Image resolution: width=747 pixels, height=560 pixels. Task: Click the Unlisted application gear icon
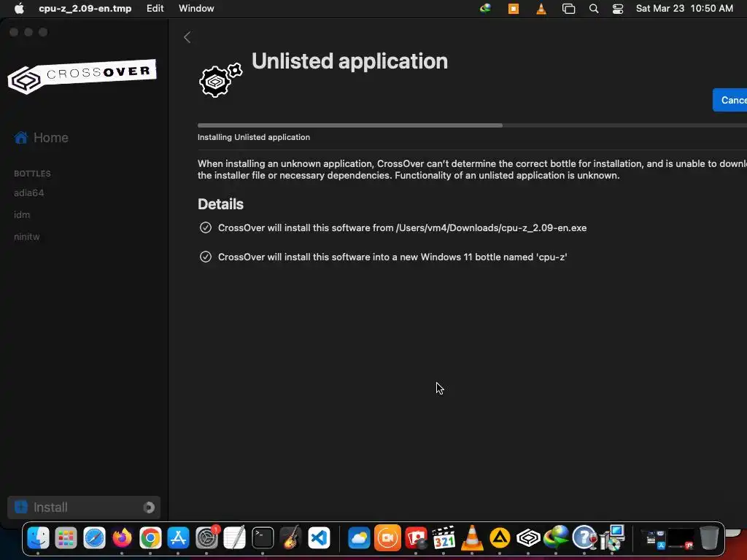click(220, 80)
